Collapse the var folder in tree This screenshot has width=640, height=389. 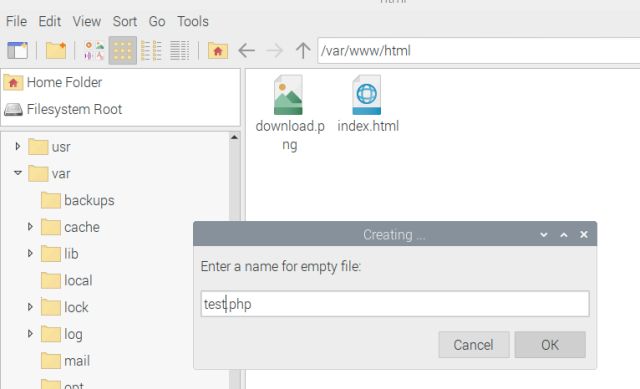(18, 173)
